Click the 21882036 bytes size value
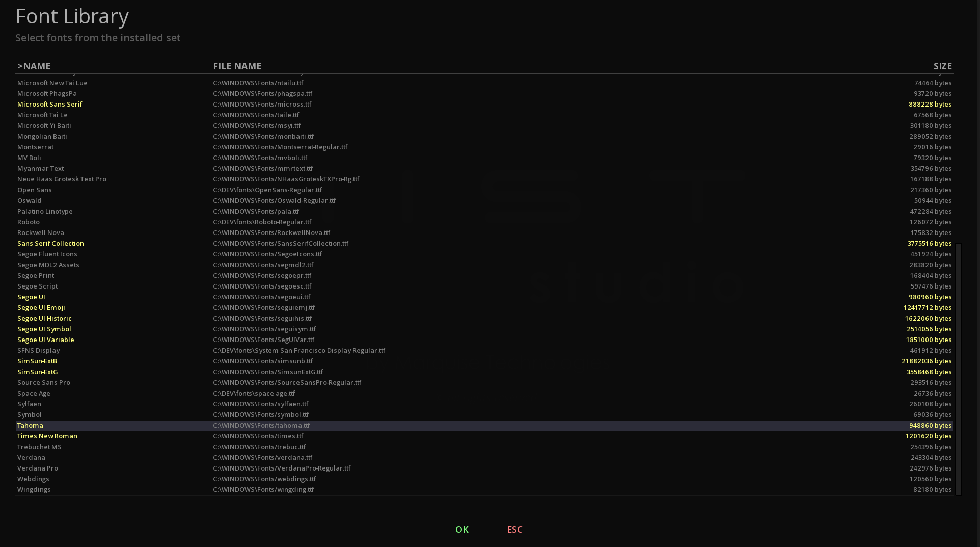The image size is (980, 547). 927,361
